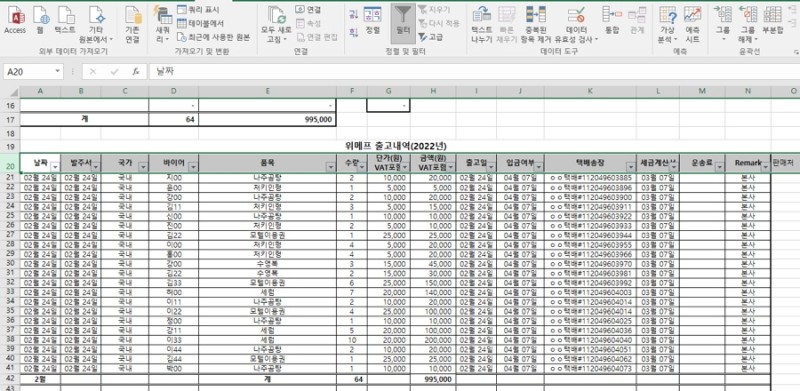Click 예측 시트 forecast icon
The width and height of the screenshot is (800, 391).
692,25
